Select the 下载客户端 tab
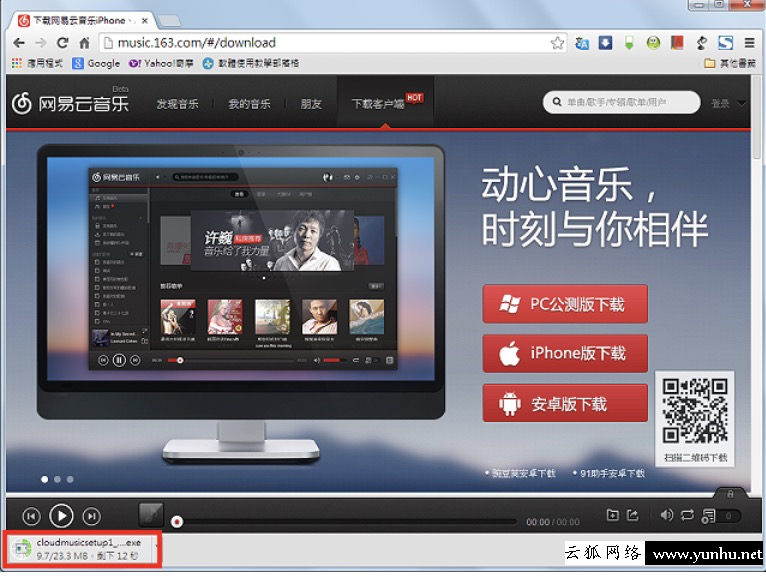 (385, 103)
